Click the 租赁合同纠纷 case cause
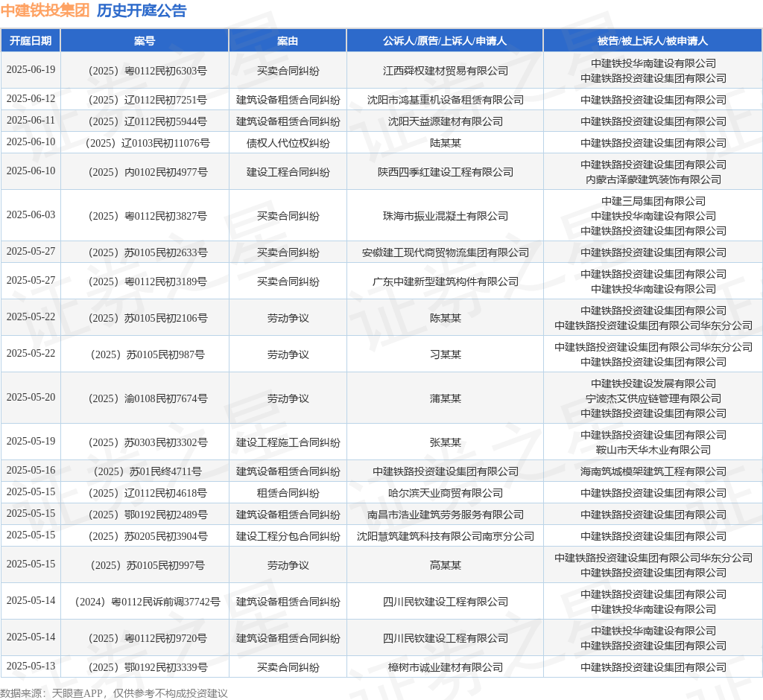The height and width of the screenshot is (700, 763). [288, 493]
